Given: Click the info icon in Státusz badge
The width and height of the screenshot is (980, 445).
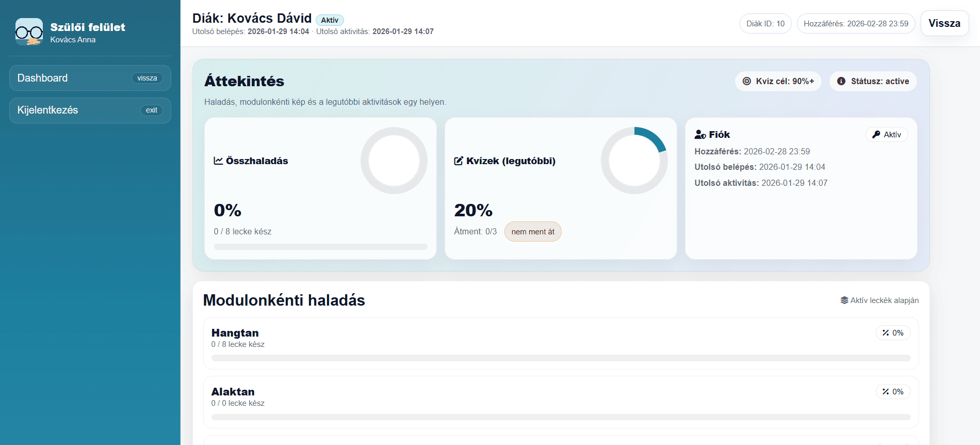Looking at the screenshot, I should tap(841, 81).
